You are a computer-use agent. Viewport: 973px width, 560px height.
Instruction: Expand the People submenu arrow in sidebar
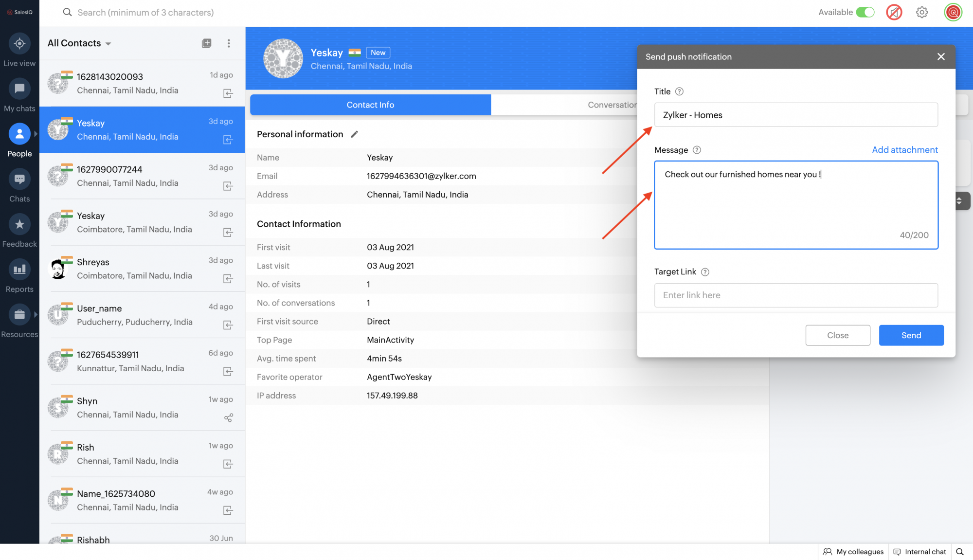36,134
